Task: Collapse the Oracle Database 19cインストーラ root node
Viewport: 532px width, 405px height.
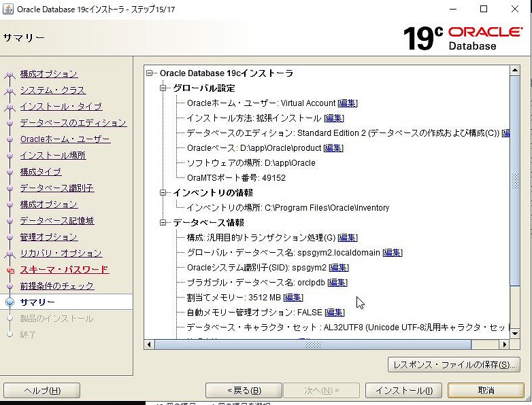Action: [149, 73]
